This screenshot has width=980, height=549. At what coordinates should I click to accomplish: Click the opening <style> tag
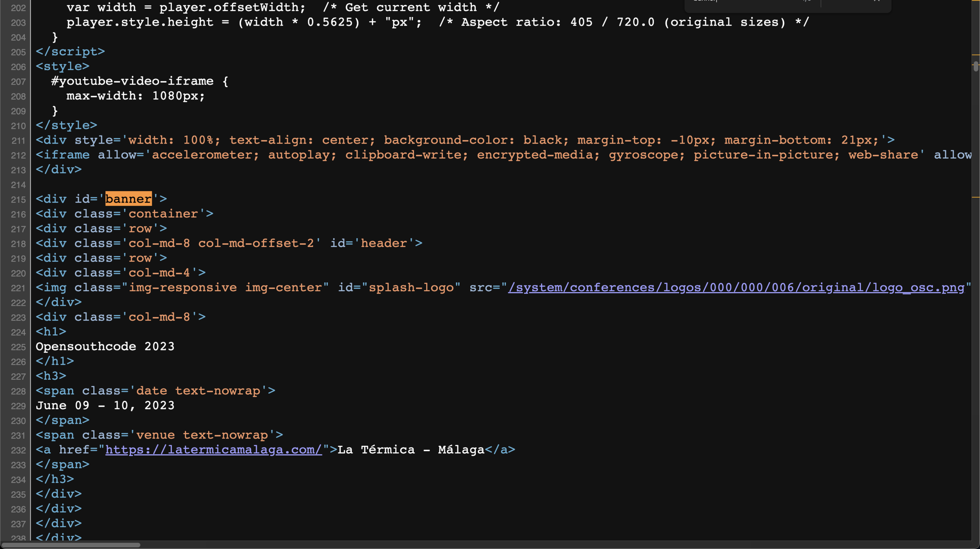63,66
